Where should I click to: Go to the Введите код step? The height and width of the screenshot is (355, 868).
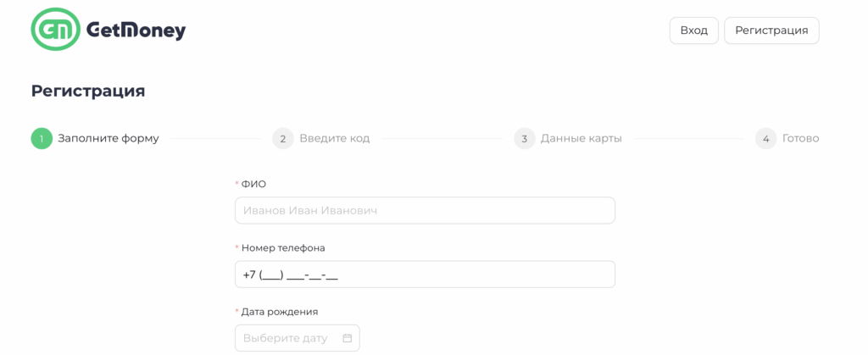pyautogui.click(x=335, y=138)
